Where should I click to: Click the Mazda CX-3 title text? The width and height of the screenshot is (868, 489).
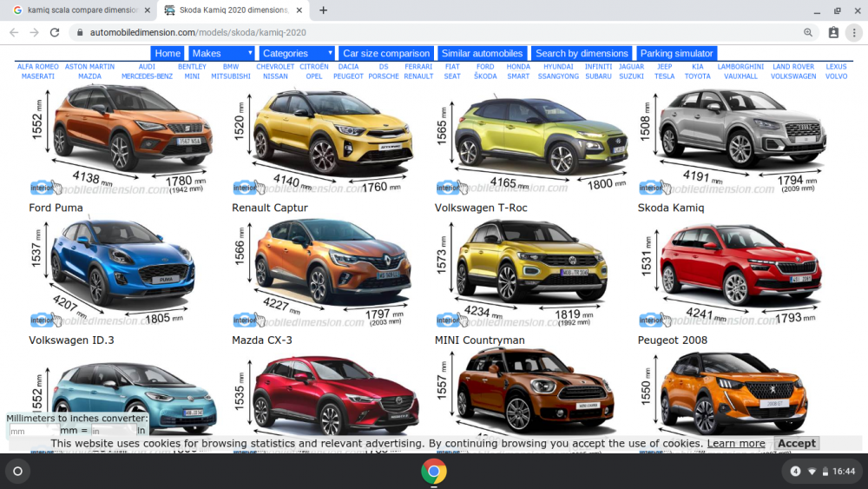[x=262, y=340]
